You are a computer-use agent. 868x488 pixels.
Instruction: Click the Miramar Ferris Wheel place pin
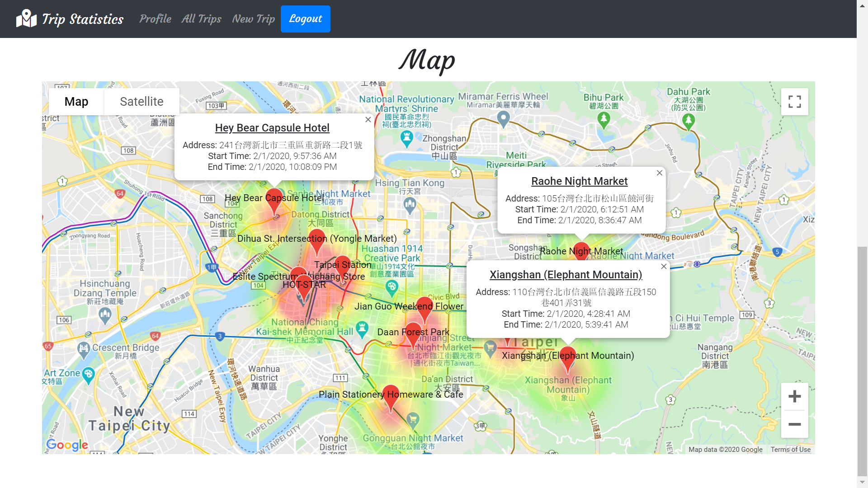click(503, 120)
